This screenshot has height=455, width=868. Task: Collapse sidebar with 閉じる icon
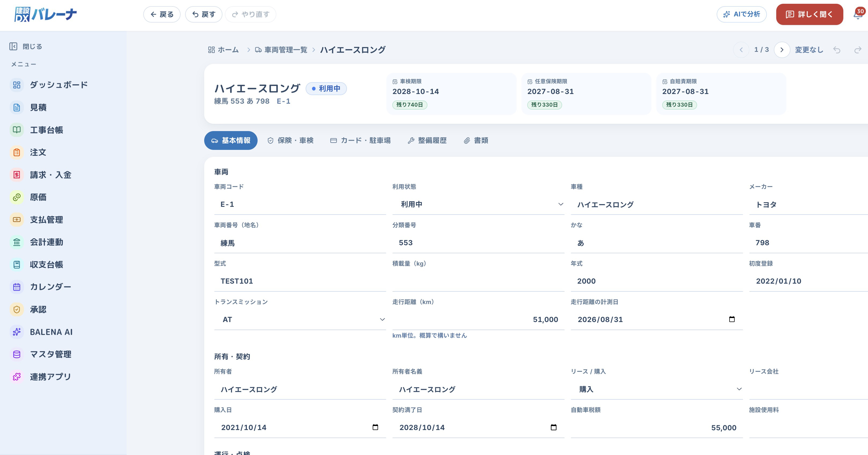tap(13, 46)
